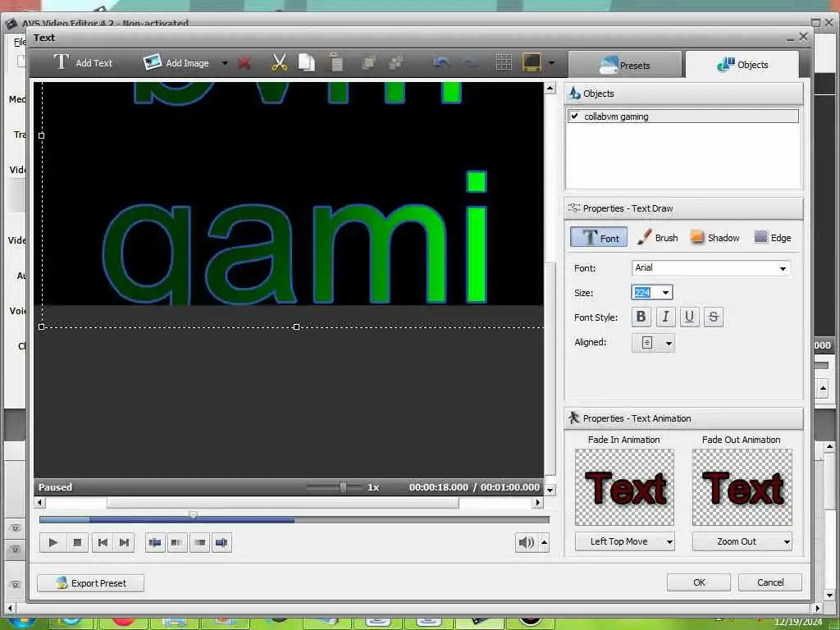The width and height of the screenshot is (840, 630).
Task: Switch to the Objects tab
Action: [x=742, y=65]
